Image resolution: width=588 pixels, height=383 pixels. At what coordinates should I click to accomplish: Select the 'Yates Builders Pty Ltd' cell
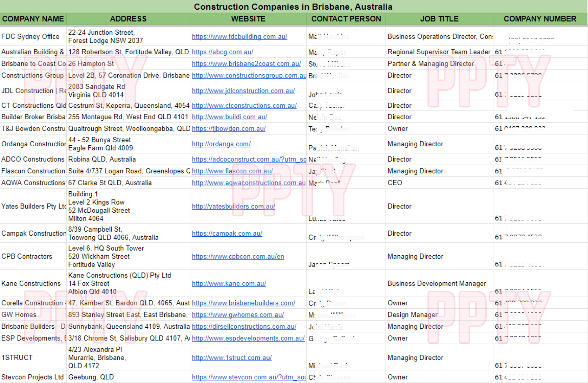[33, 207]
